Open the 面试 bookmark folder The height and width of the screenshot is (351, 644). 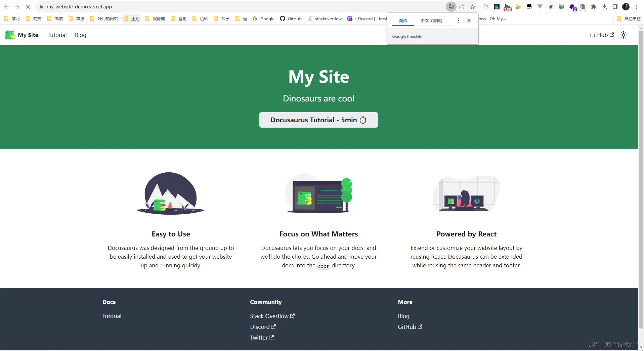point(55,19)
